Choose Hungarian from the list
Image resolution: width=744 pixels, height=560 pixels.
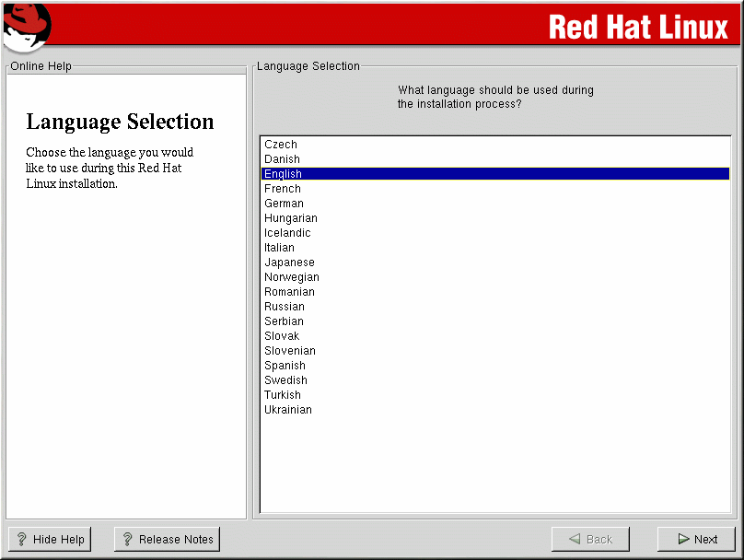[291, 218]
